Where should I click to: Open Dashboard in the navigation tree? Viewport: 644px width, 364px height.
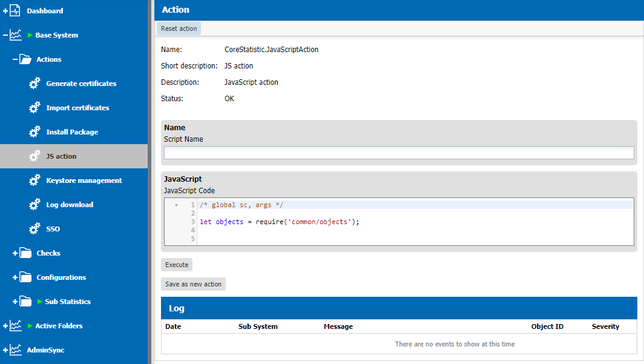45,11
